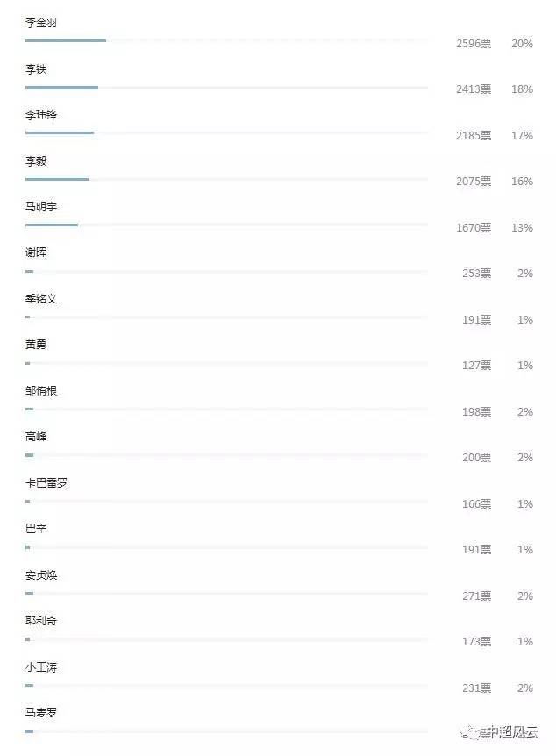Select the 耶利奇 poll option name
Screen dimensions: 556x756
41,621
